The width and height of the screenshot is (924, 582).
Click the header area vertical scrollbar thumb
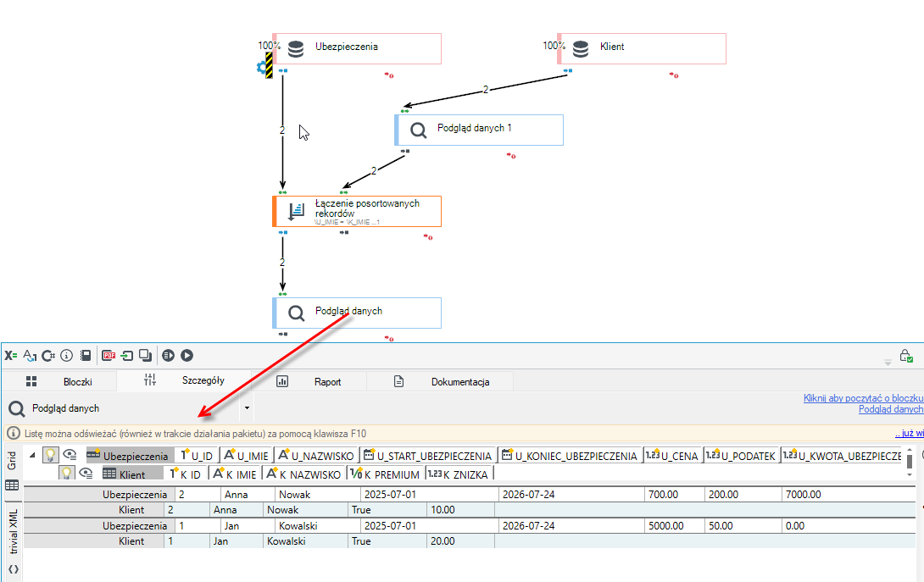click(x=910, y=461)
